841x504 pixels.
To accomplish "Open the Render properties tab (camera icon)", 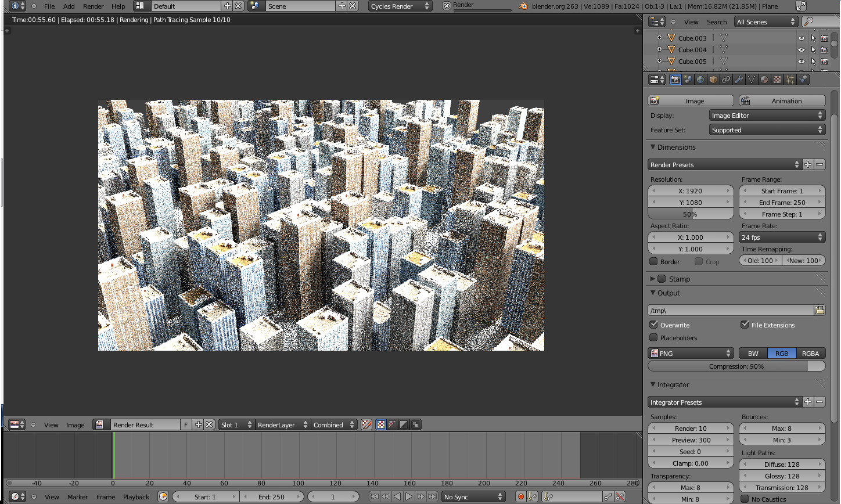I will (x=675, y=80).
